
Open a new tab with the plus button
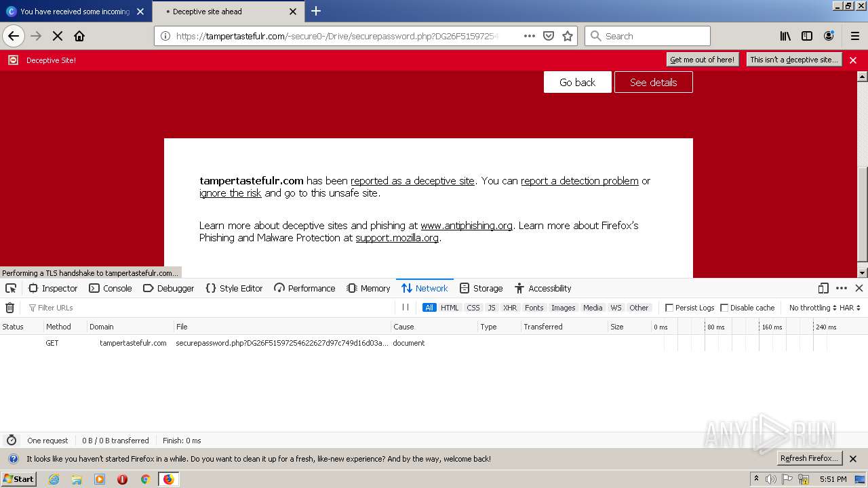[x=316, y=11]
